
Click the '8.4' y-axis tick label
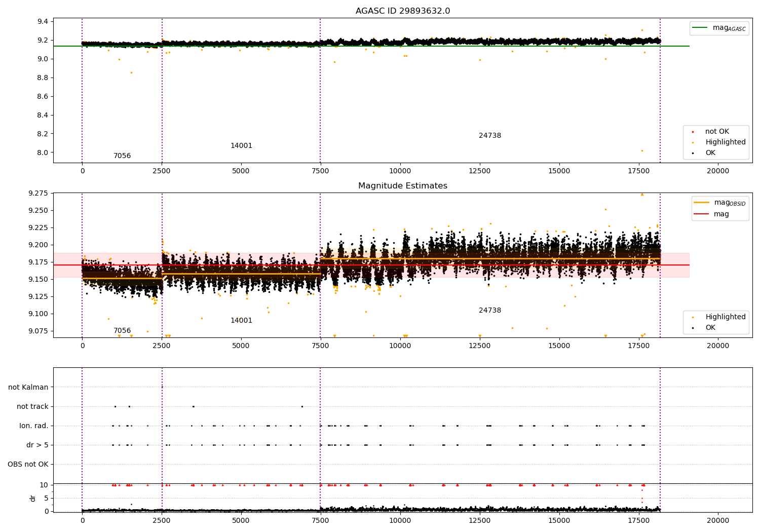[x=43, y=116]
